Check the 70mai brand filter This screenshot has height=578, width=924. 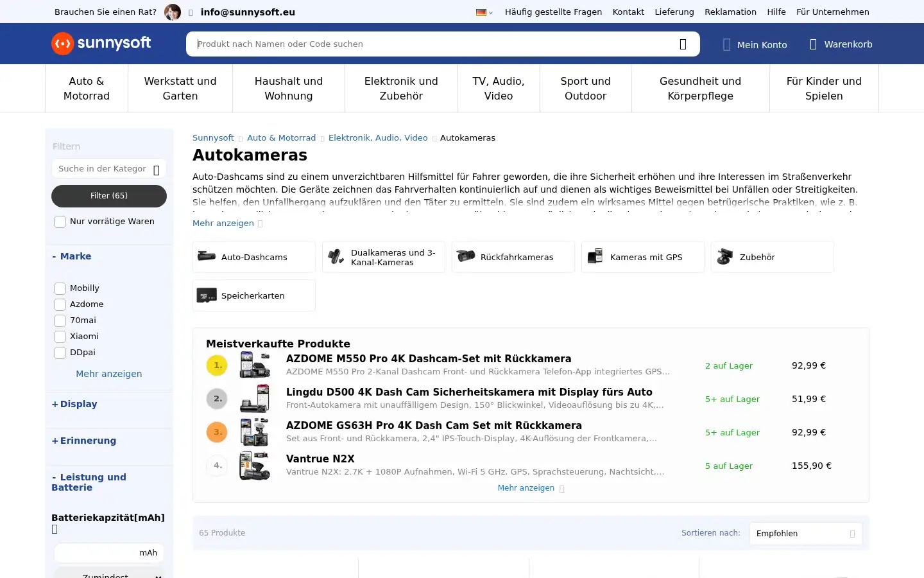pyautogui.click(x=60, y=320)
